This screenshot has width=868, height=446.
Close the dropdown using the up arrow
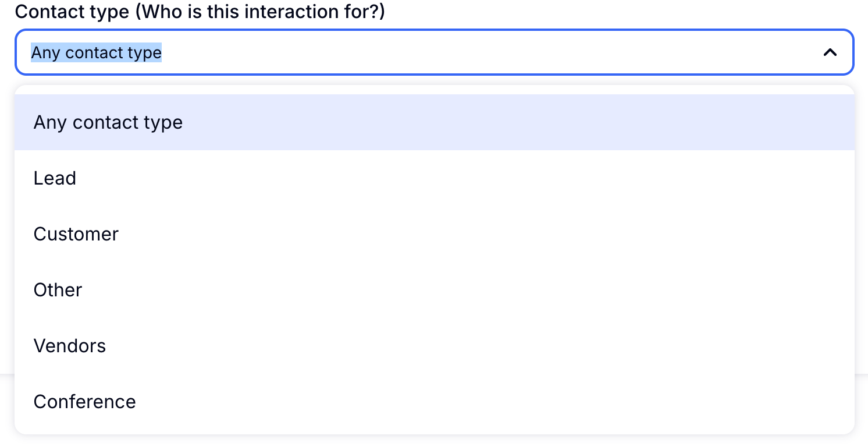click(830, 52)
